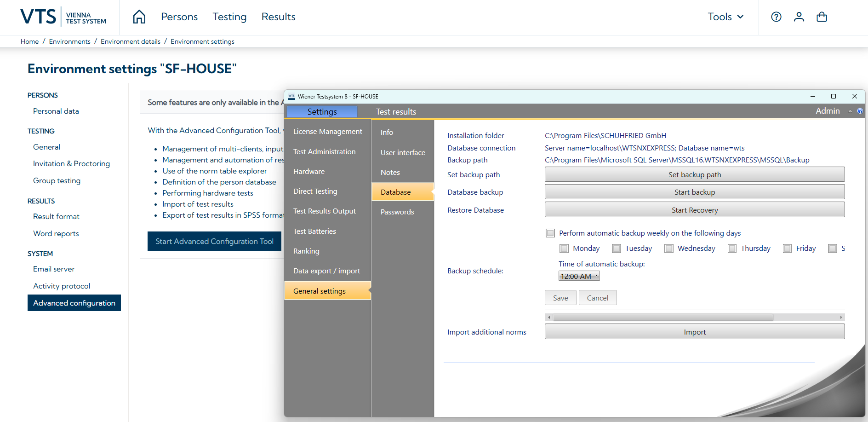
Task: Click the horizontal scrollbar's right arrow
Action: click(841, 317)
